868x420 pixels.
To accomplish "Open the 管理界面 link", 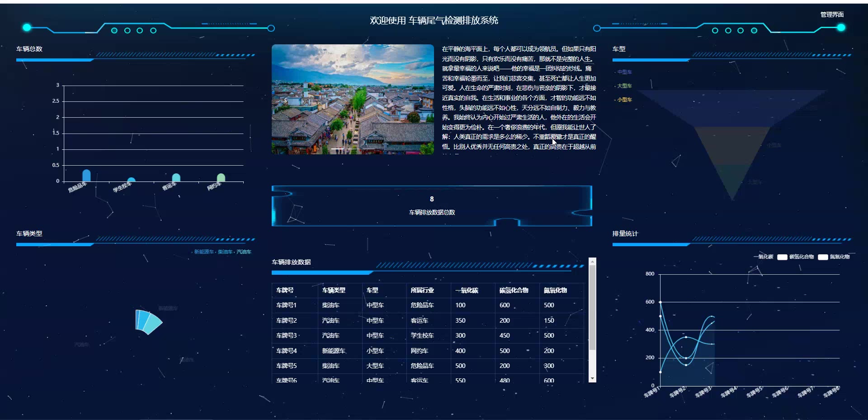I will pos(832,14).
